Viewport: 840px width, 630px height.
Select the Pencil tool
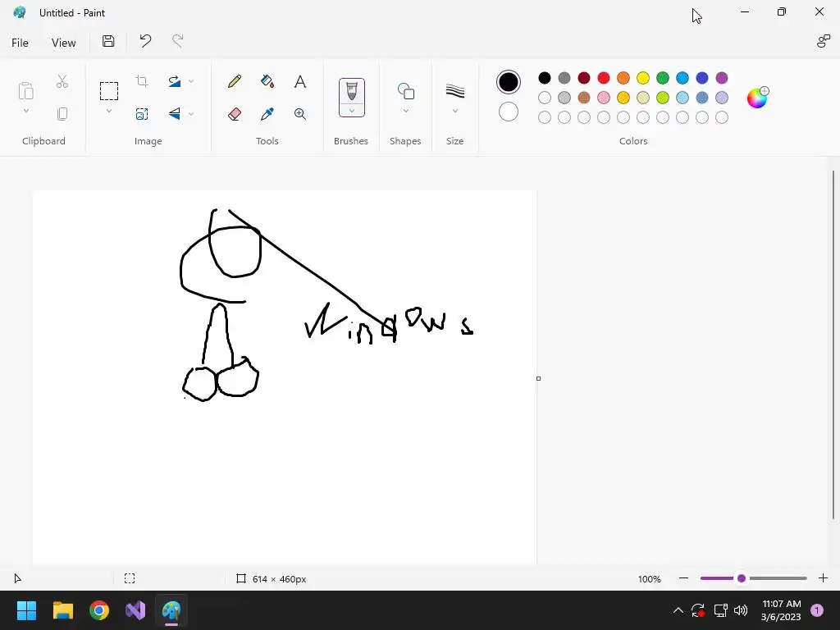(235, 81)
